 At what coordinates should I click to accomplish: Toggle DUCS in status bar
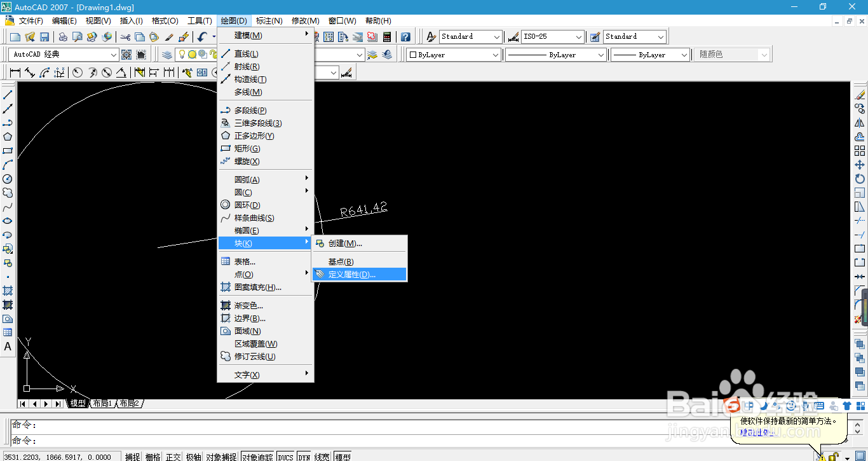tap(286, 457)
